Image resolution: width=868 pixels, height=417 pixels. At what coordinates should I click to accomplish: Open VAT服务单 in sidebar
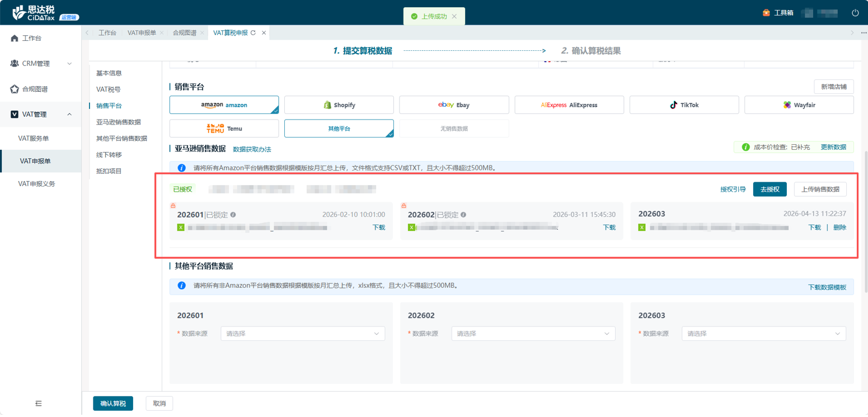click(x=34, y=138)
